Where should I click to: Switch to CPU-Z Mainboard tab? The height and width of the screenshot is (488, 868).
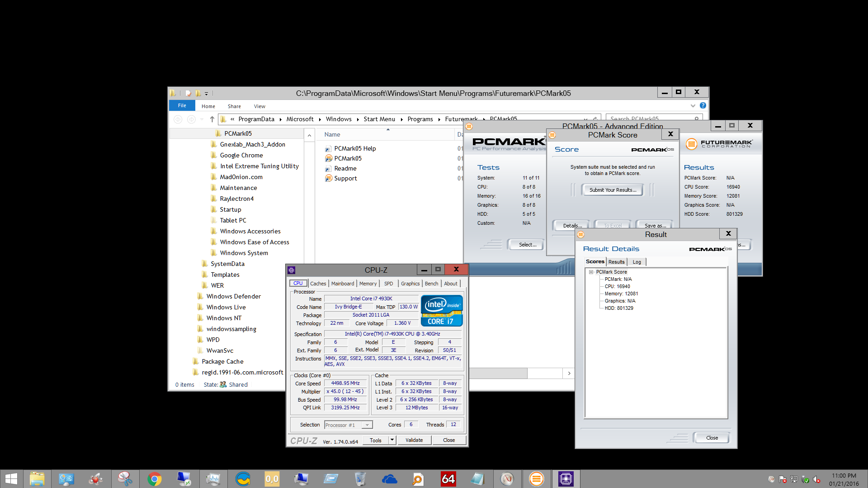click(x=343, y=284)
